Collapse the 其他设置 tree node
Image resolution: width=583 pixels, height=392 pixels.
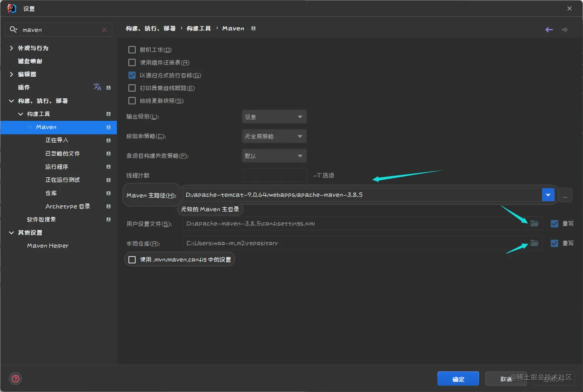pyautogui.click(x=11, y=233)
